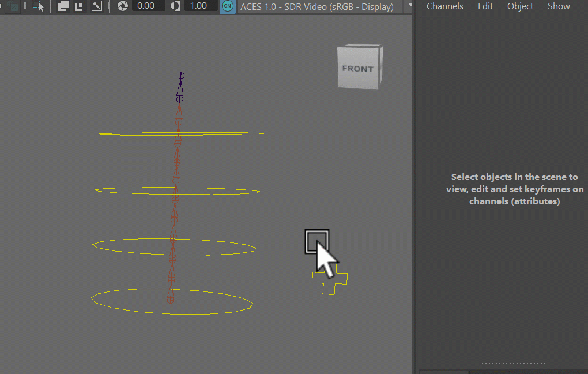Click the dotted panel divider below Channel Box
Image resolution: width=588 pixels, height=374 pixels.
pyautogui.click(x=514, y=364)
